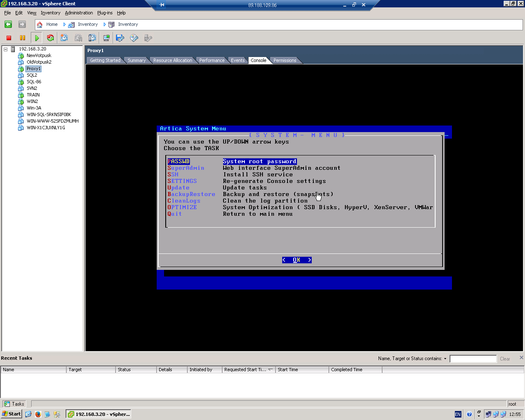The image size is (525, 420).
Task: Select the TRAIN virtual machine
Action: pyautogui.click(x=33, y=95)
